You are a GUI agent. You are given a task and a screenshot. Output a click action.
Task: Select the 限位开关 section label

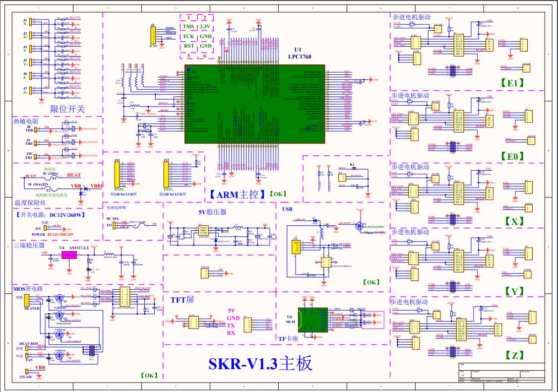click(67, 109)
